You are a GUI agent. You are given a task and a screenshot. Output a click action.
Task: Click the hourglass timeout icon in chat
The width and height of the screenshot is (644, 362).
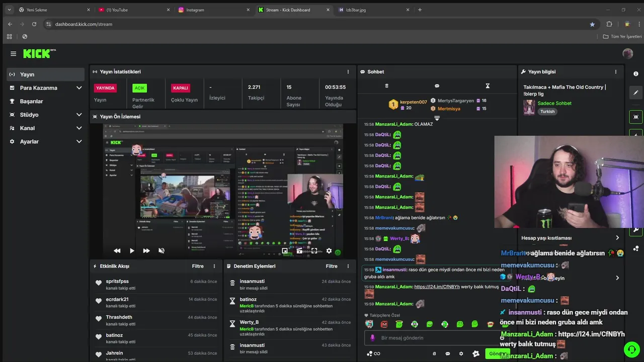coord(487,86)
